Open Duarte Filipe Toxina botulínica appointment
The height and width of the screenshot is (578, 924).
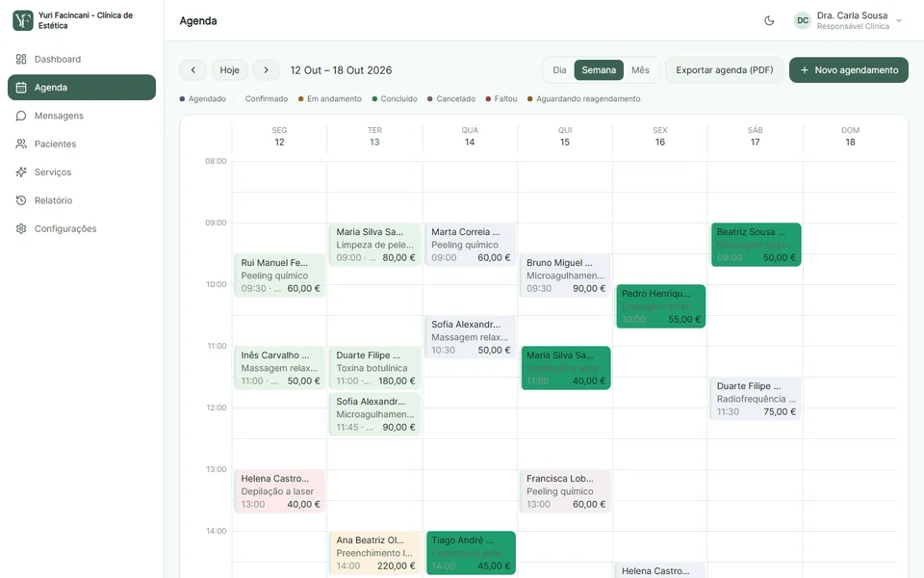point(374,368)
